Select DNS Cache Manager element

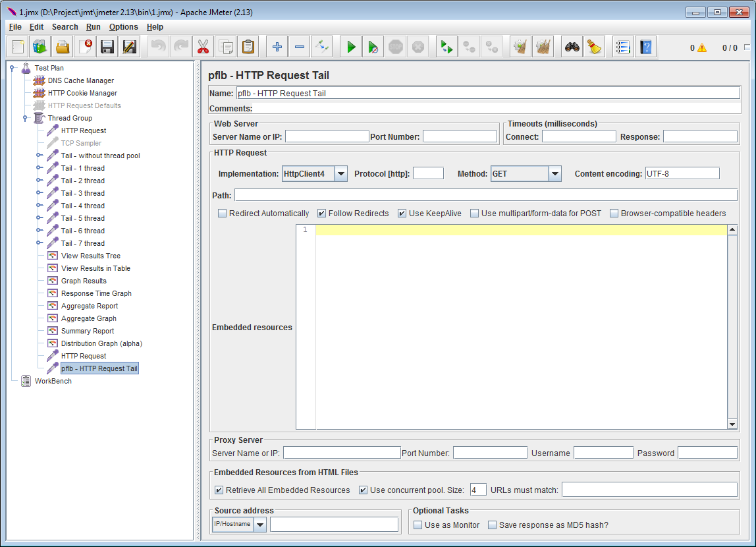(80, 80)
